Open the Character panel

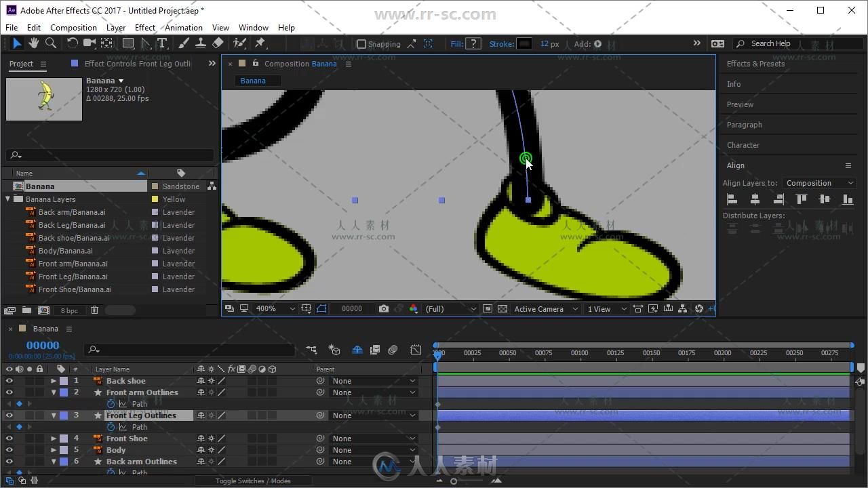click(743, 145)
